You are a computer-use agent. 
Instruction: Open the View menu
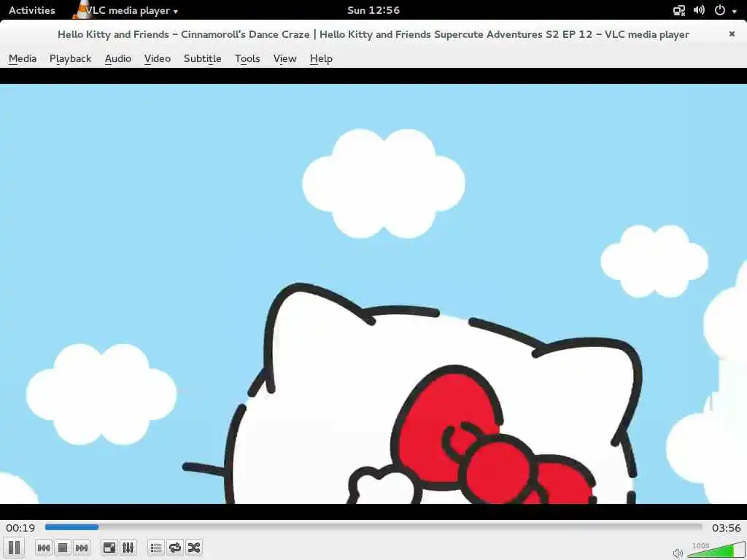coord(285,58)
